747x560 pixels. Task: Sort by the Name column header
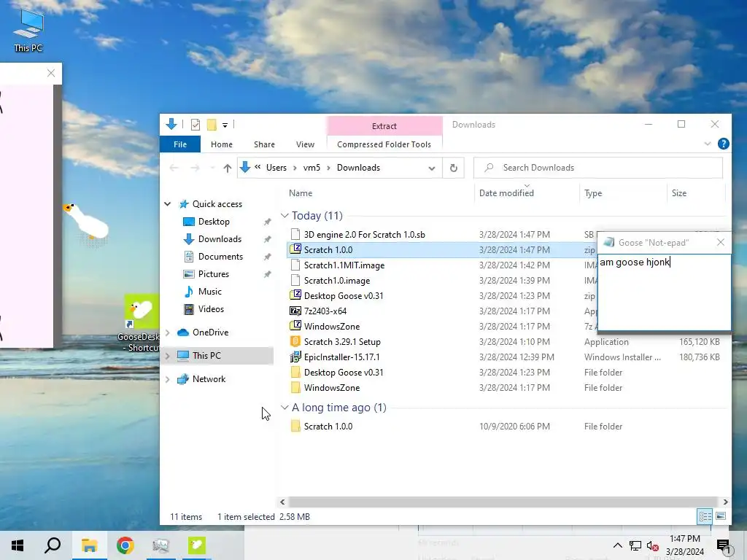point(301,192)
